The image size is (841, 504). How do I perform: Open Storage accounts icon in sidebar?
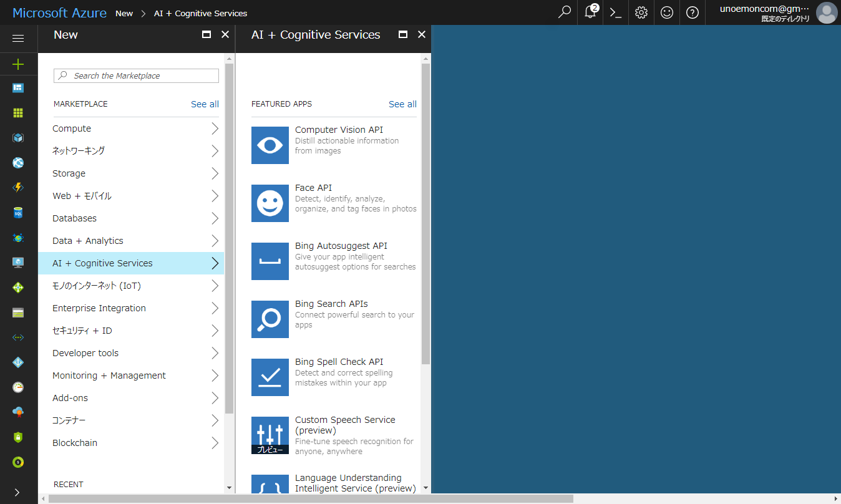[x=18, y=313]
